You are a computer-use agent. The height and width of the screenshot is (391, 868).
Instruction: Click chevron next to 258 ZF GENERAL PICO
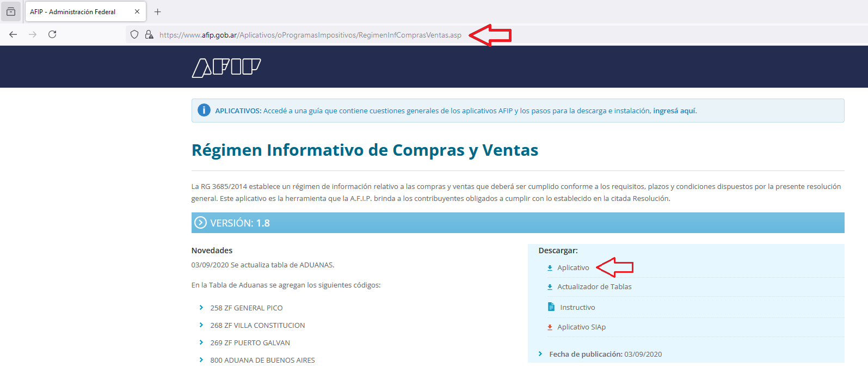pos(201,308)
